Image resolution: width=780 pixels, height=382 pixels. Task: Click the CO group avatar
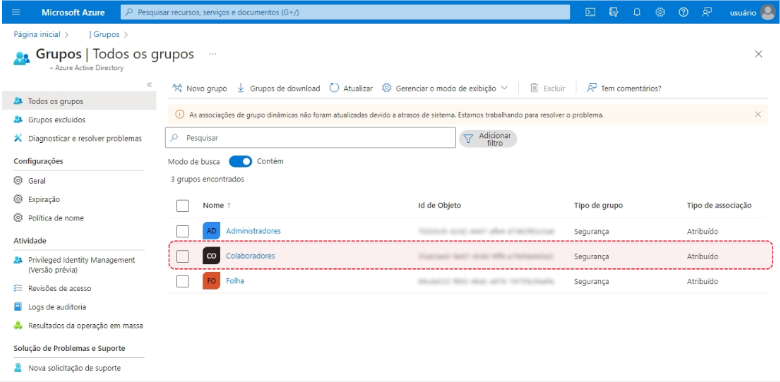(211, 256)
